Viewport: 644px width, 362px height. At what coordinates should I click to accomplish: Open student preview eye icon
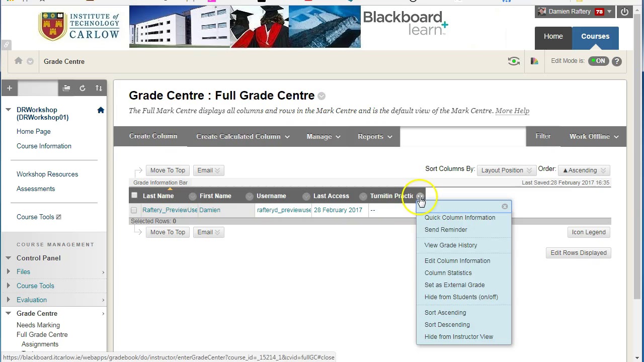point(514,61)
